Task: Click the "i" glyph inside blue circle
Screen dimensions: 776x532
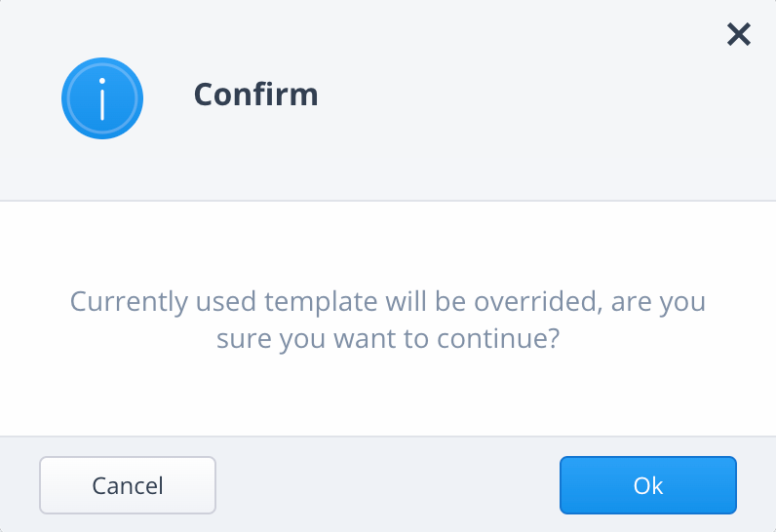Action: [101, 97]
